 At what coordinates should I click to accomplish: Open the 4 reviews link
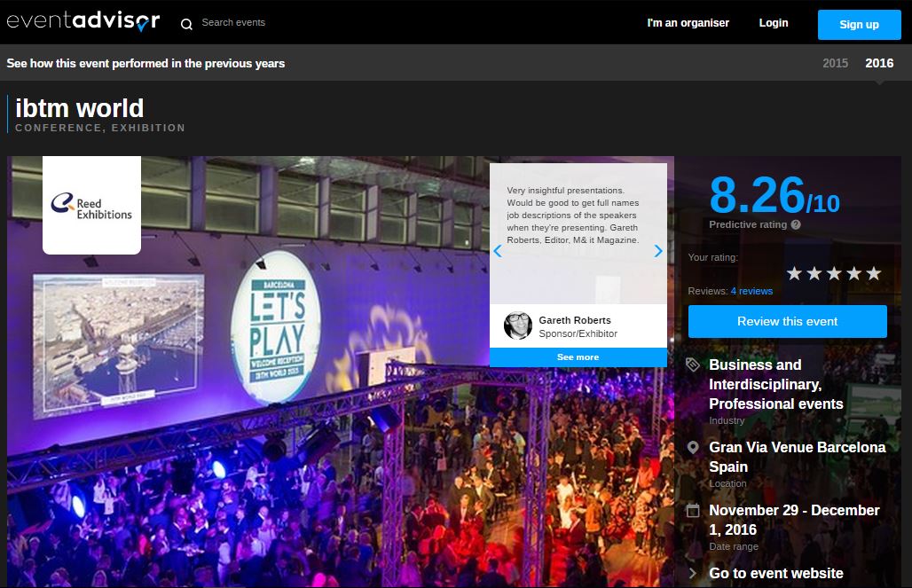[x=751, y=292]
